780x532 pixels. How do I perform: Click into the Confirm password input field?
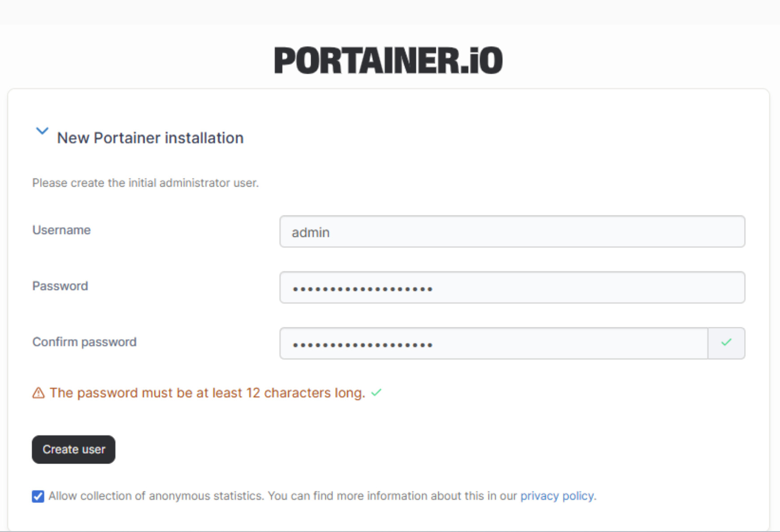[494, 343]
